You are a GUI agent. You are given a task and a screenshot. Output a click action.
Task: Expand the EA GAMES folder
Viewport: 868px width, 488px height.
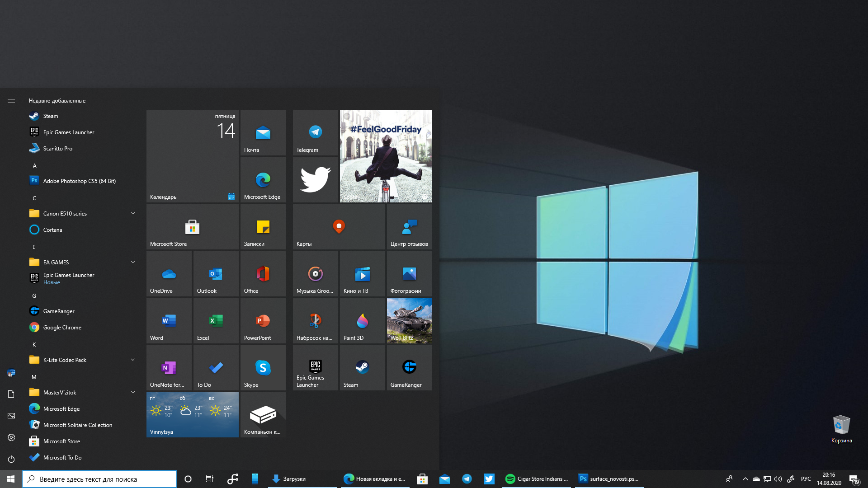coord(133,262)
